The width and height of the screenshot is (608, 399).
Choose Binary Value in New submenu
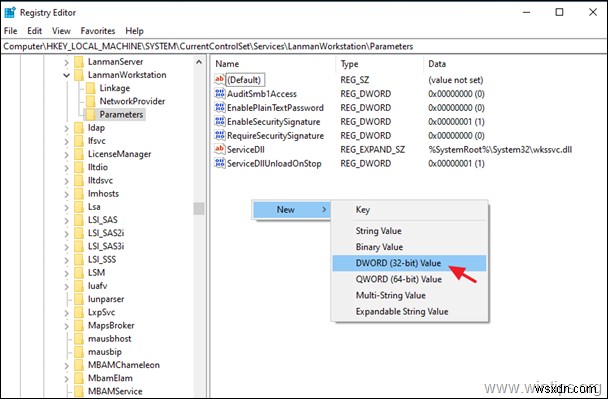tap(409, 247)
